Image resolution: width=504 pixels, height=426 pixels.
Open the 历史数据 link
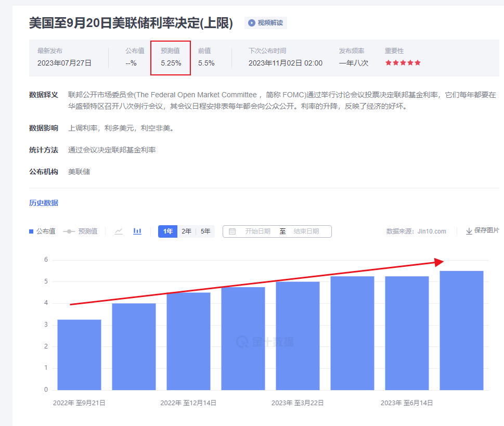tap(43, 203)
